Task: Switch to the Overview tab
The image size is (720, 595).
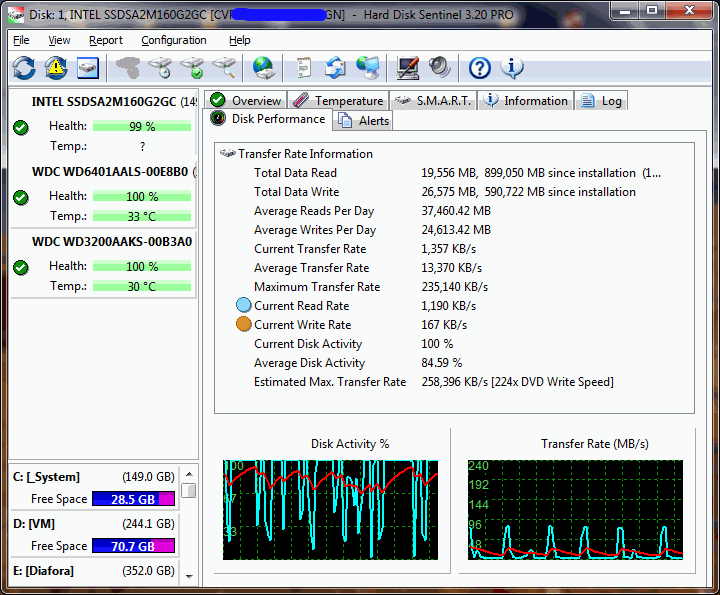Action: (x=245, y=100)
